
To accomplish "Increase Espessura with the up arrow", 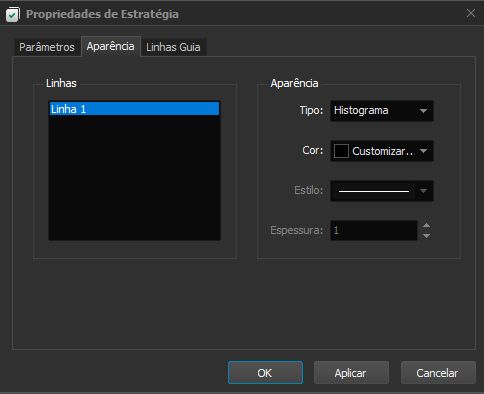I will coord(426,225).
